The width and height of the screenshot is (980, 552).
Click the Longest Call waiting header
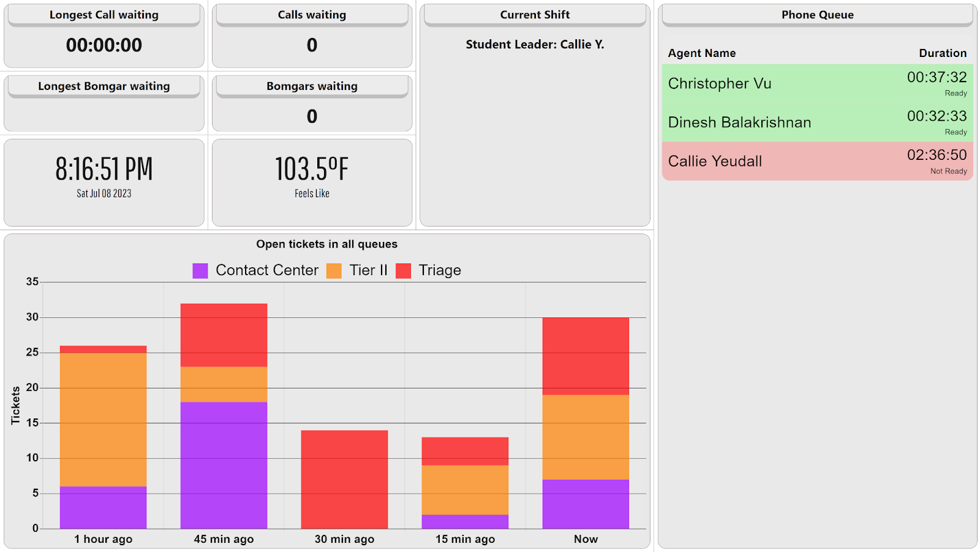pos(104,15)
